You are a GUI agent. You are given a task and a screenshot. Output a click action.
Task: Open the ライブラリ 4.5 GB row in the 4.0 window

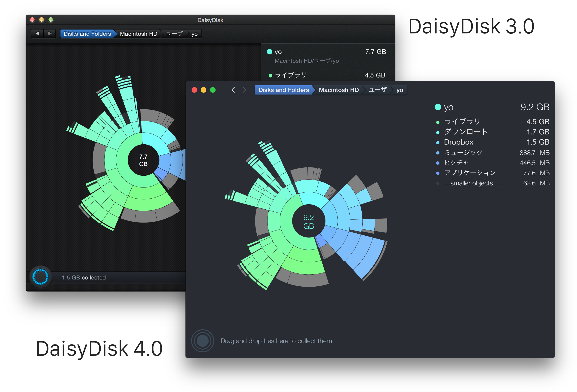[492, 122]
